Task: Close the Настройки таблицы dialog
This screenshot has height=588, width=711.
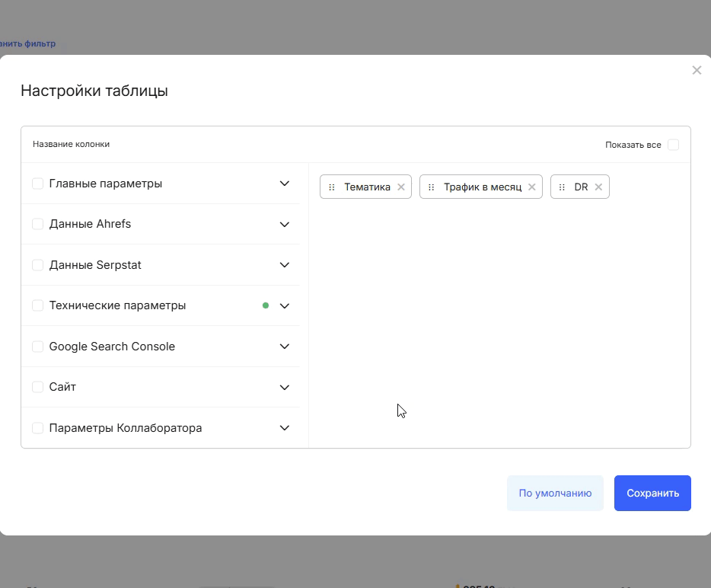Action: (697, 70)
